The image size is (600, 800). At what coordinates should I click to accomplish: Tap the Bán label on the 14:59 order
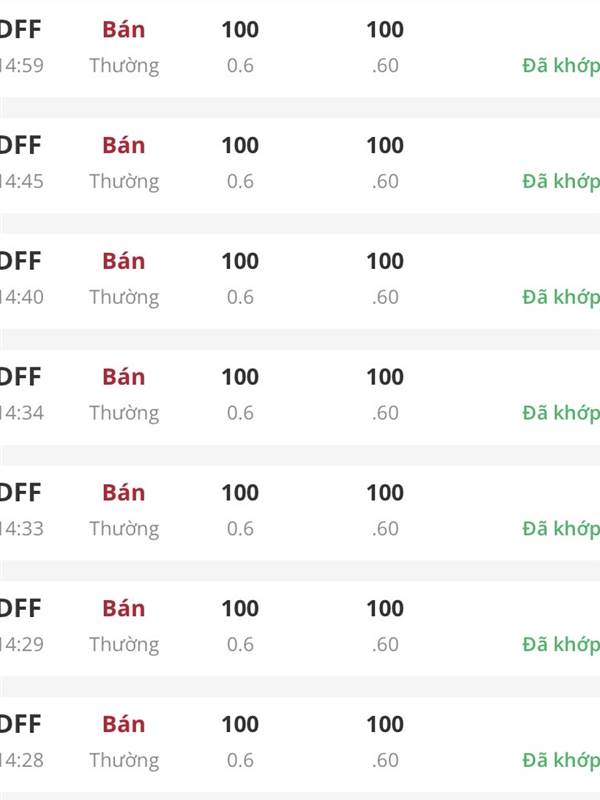[x=123, y=30]
